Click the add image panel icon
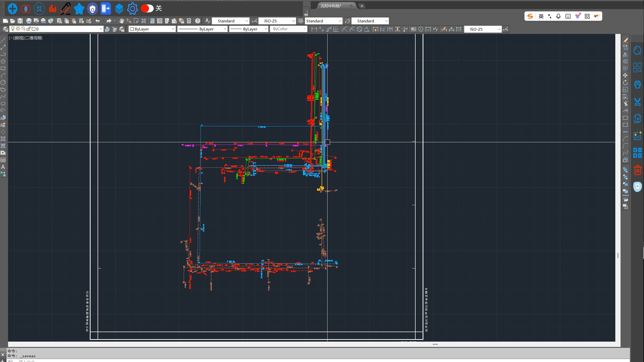This screenshot has height=362, width=644. click(637, 136)
